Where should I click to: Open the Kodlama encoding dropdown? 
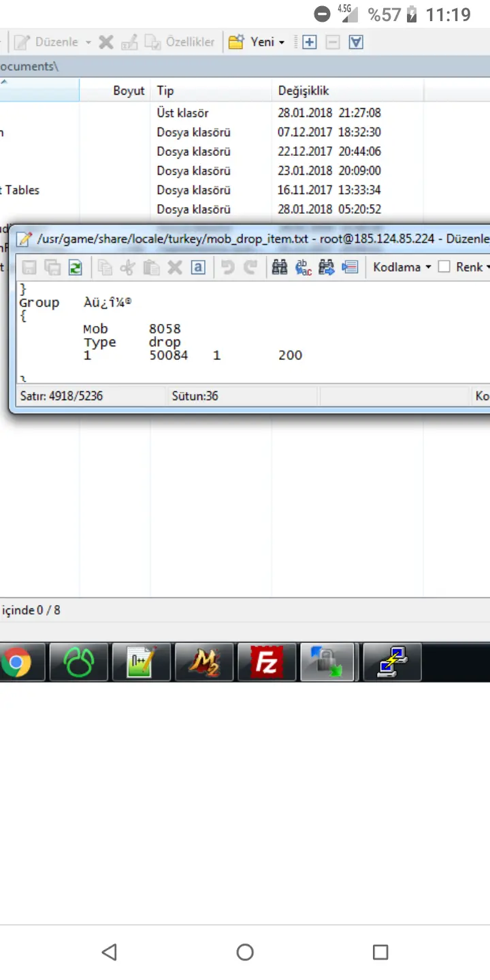[x=402, y=267]
